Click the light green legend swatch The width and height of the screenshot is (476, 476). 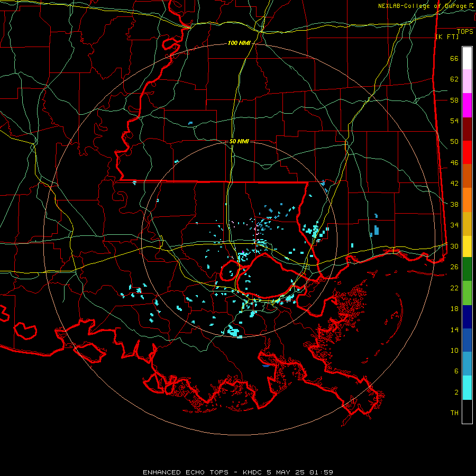467,293
